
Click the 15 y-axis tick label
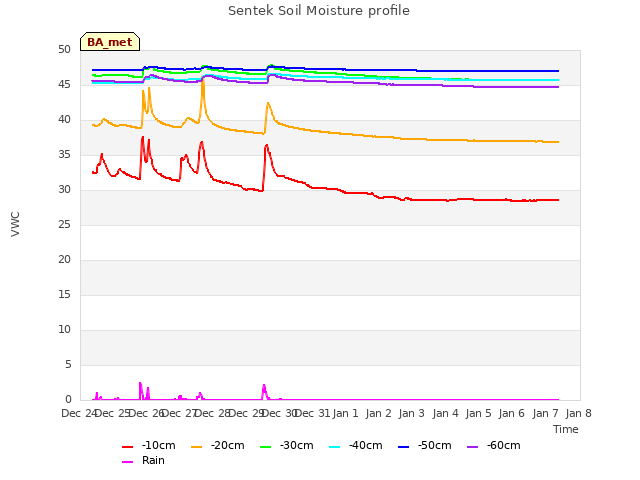click(x=64, y=295)
